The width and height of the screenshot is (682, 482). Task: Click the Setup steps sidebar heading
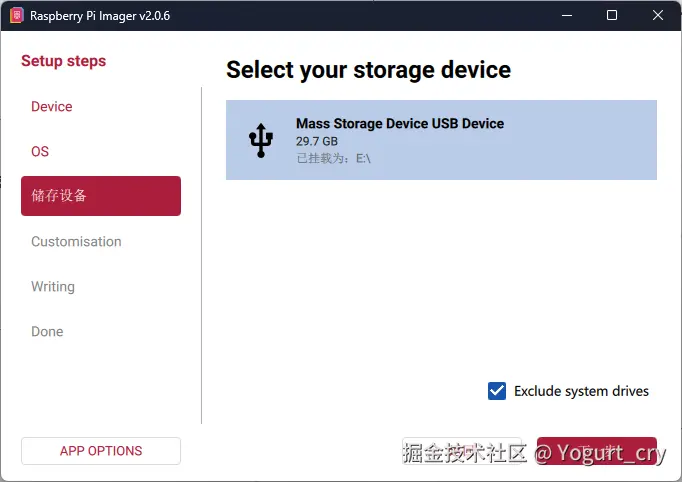[x=63, y=61]
